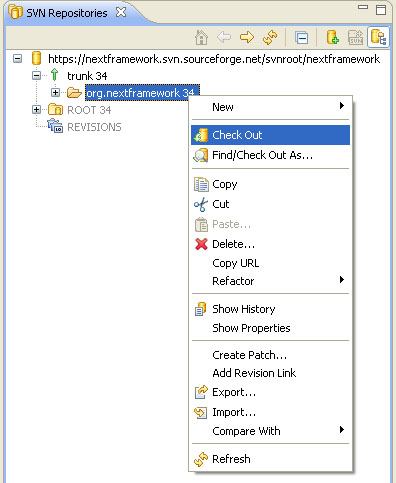Click the trunk green arrow icon
The height and width of the screenshot is (483, 396).
pyautogui.click(x=55, y=75)
